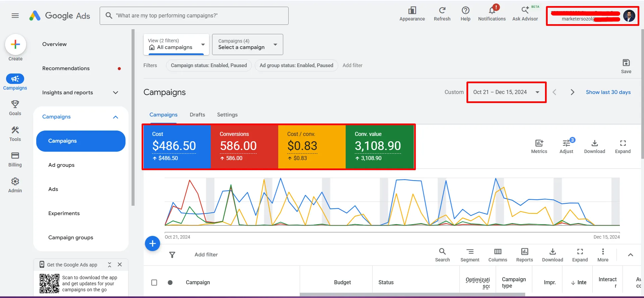The height and width of the screenshot is (298, 644).
Task: Close the Google Ads app promo
Action: pos(120,265)
